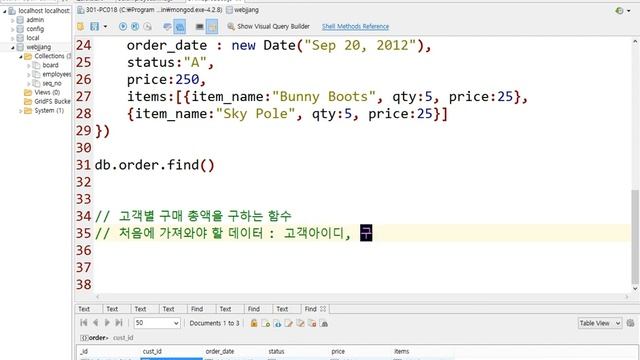The width and height of the screenshot is (640, 360).
Task: Click the editor vertical scrollbar thumb
Action: [635, 237]
